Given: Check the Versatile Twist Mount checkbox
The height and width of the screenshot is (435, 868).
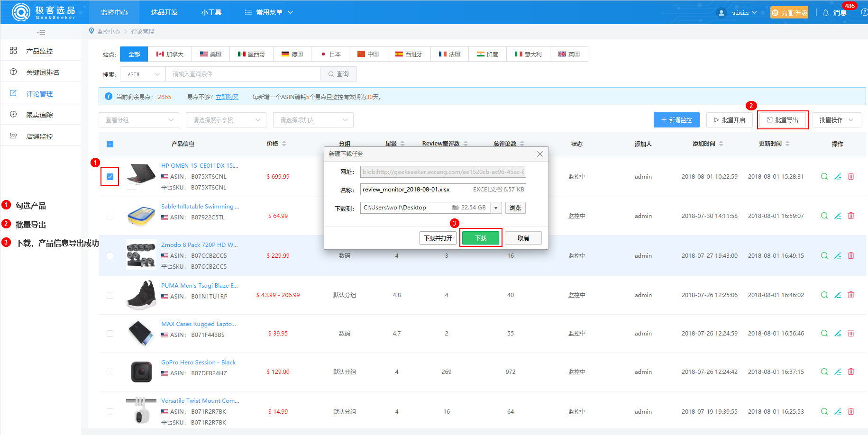Looking at the screenshot, I should click(x=110, y=412).
